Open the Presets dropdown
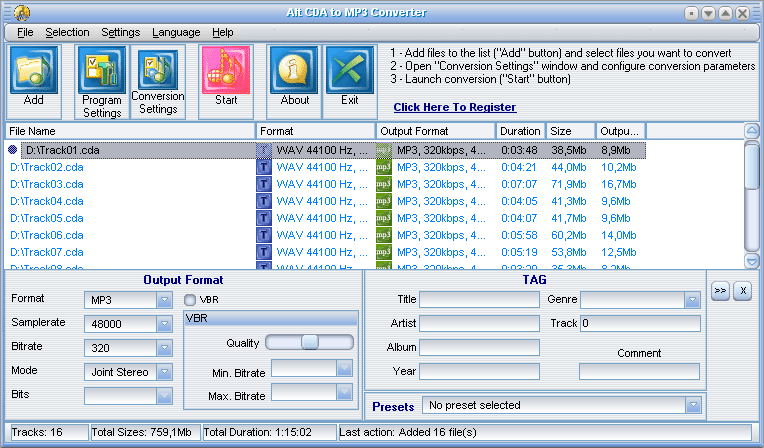The image size is (764, 448). pos(693,405)
